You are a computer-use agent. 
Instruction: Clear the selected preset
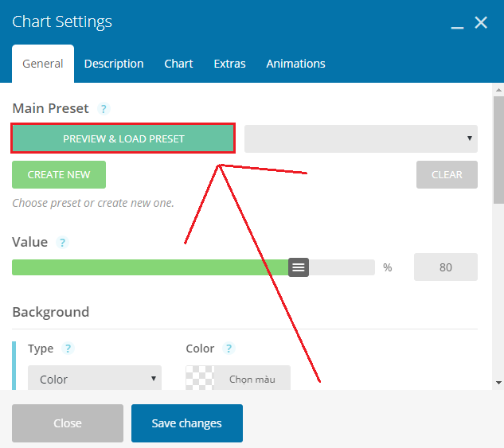pyautogui.click(x=447, y=175)
